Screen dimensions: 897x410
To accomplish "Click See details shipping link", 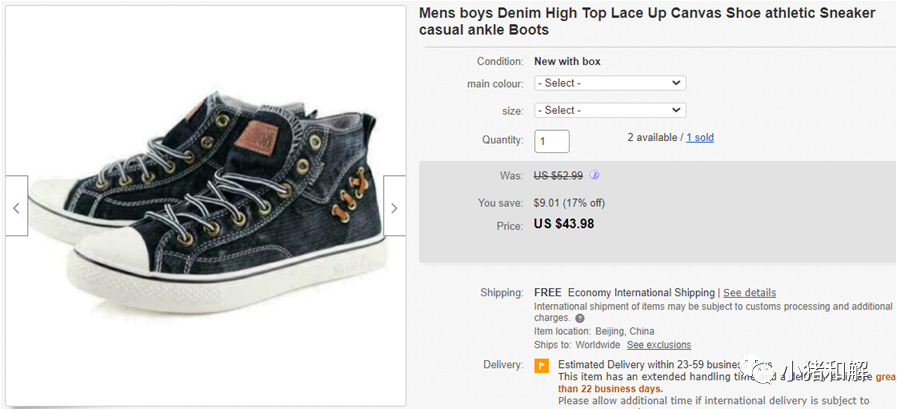I will tap(749, 293).
